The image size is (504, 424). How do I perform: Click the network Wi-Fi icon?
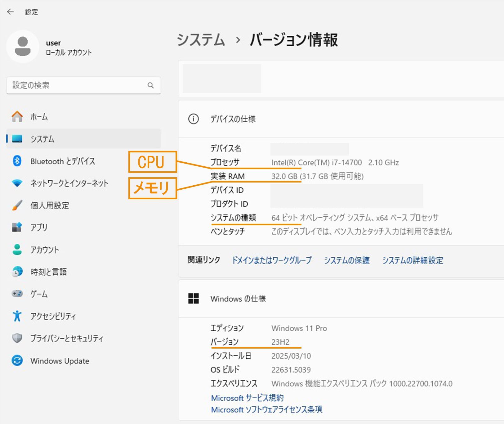[17, 183]
